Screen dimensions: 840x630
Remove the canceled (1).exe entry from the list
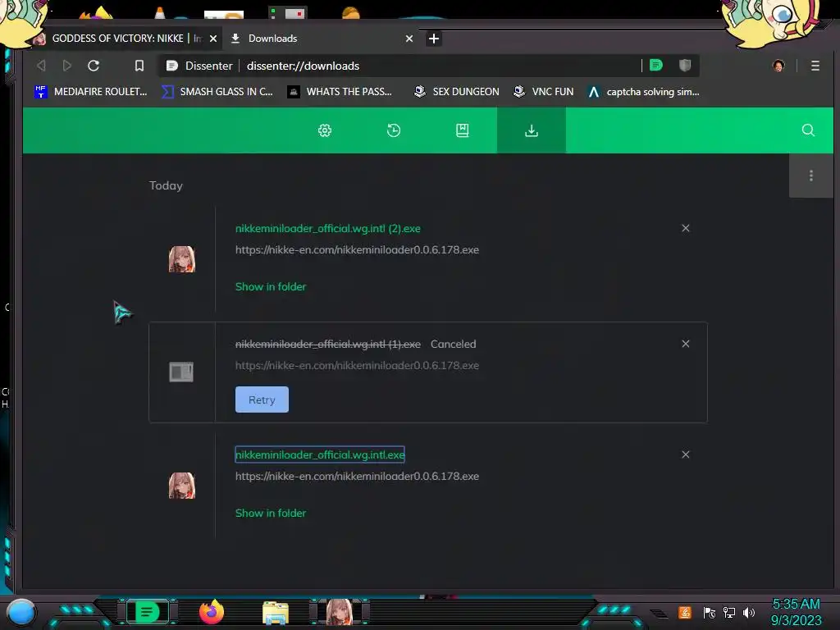(685, 344)
